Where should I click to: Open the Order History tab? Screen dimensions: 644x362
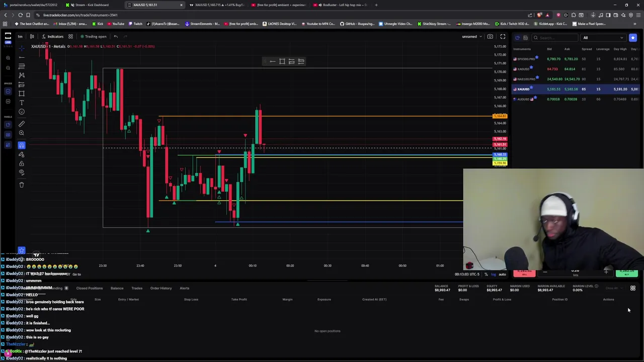pyautogui.click(x=161, y=288)
